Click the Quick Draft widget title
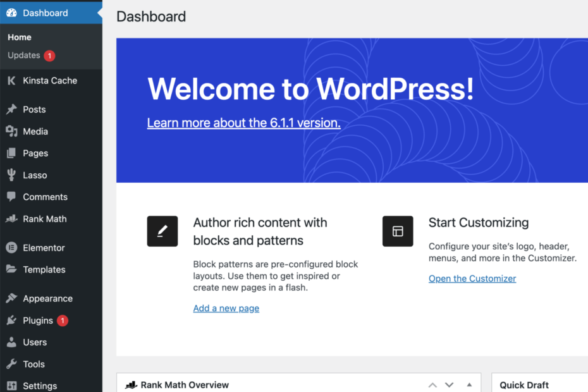Image resolution: width=588 pixels, height=392 pixels. (x=524, y=385)
